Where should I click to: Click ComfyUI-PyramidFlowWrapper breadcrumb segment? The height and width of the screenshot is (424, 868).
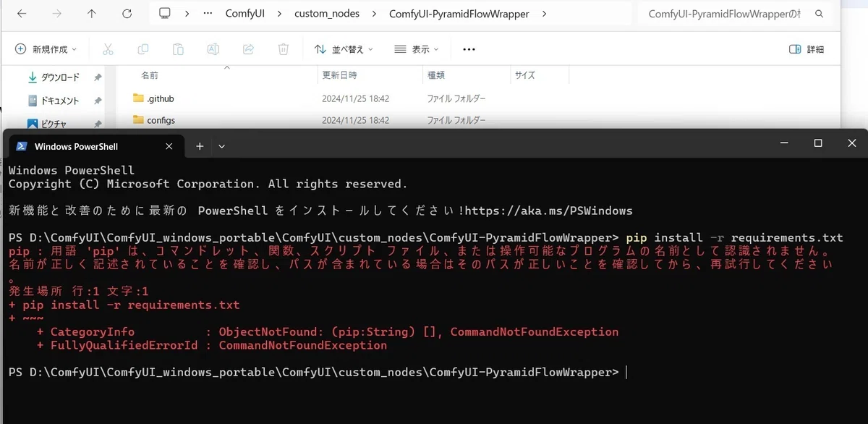click(459, 14)
